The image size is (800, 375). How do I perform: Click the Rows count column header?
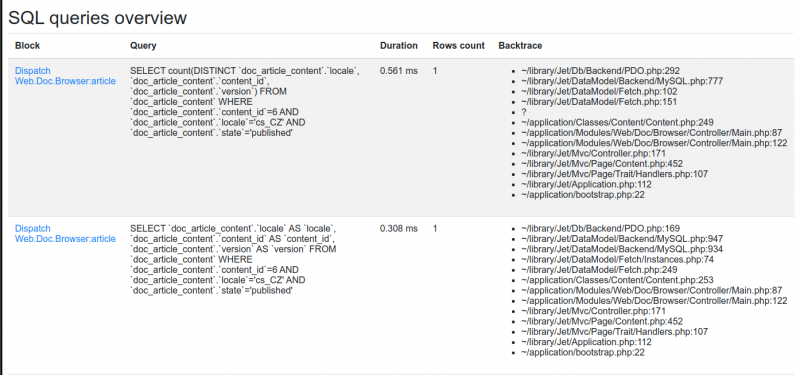[x=459, y=45]
